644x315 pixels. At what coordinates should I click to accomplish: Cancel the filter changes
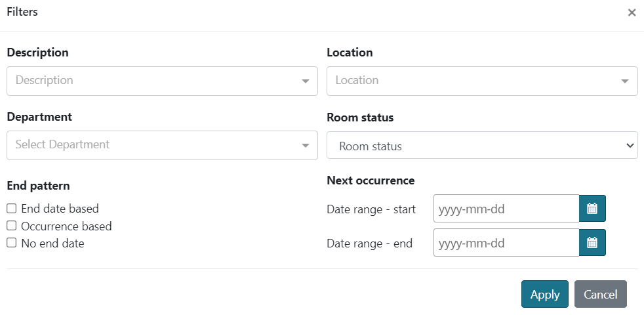coord(601,294)
